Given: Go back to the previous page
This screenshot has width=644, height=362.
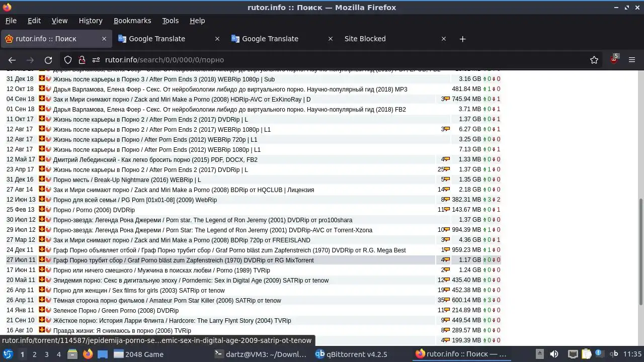Looking at the screenshot, I should coord(12,60).
